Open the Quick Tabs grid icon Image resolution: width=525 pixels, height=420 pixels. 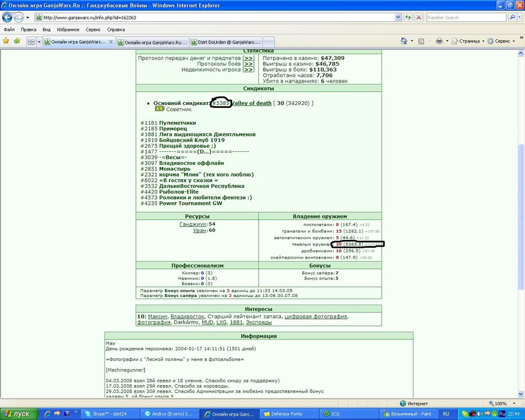(x=31, y=42)
